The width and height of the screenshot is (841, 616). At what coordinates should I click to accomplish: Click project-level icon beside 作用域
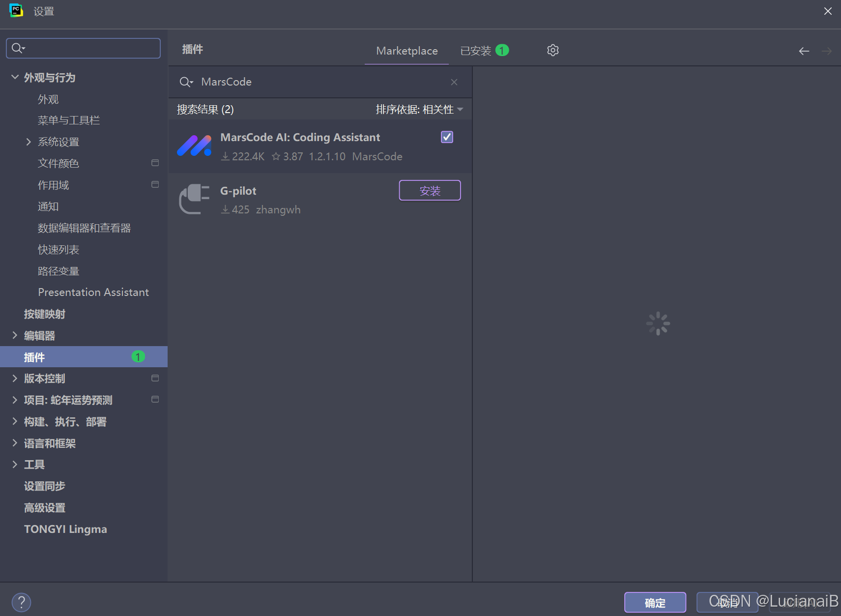(x=155, y=184)
